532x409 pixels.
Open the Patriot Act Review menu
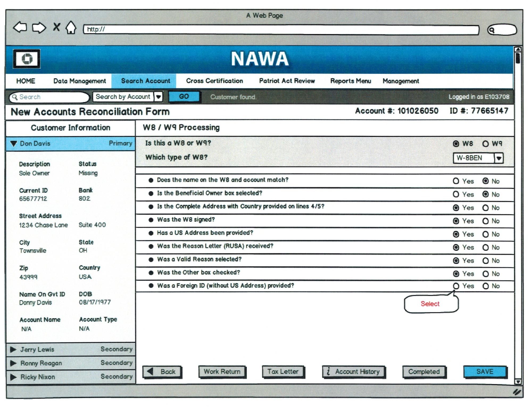point(287,81)
